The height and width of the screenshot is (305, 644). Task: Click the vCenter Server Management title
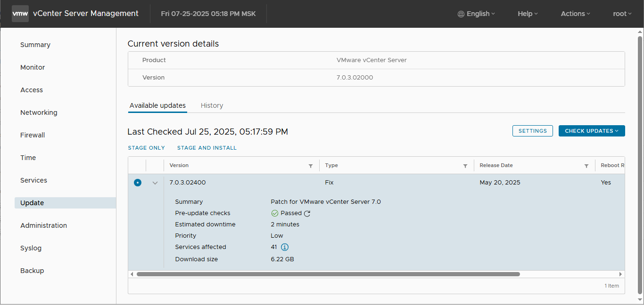[86, 14]
